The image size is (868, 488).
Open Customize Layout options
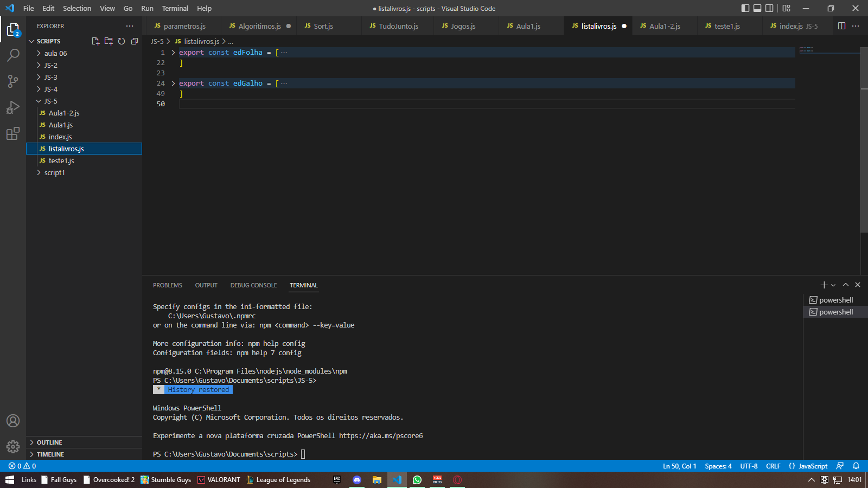[x=786, y=8]
